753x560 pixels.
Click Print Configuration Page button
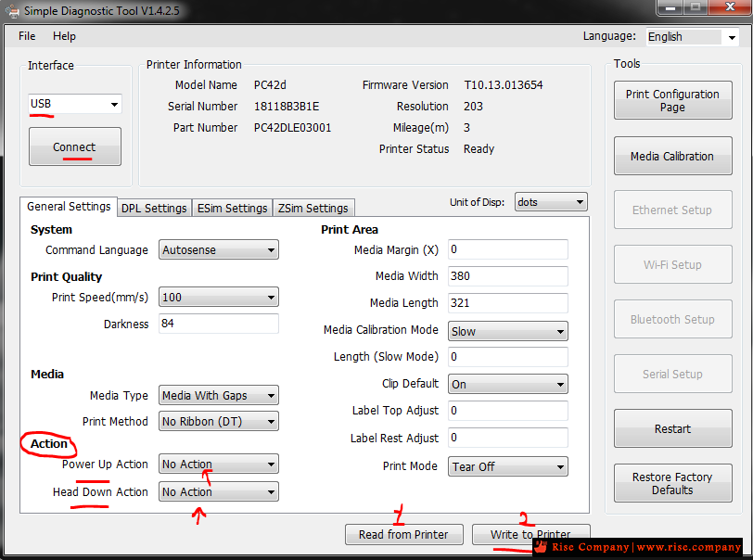(673, 100)
